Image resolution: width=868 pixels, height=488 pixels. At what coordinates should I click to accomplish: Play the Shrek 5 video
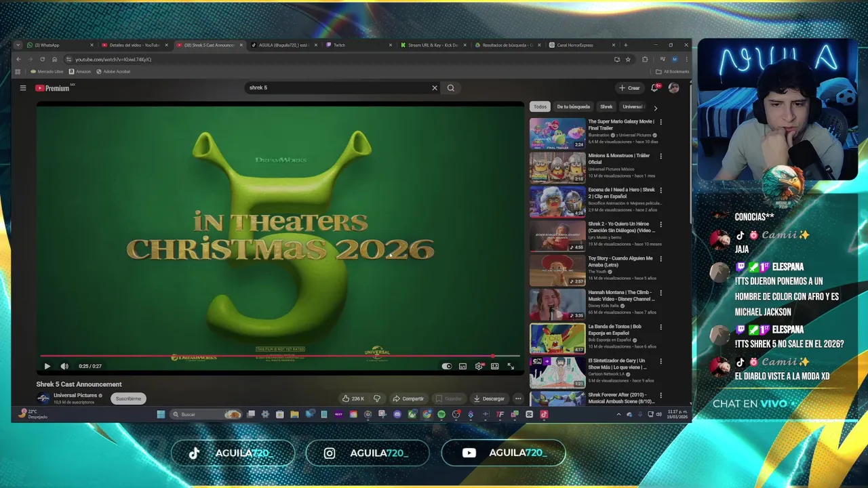click(47, 366)
